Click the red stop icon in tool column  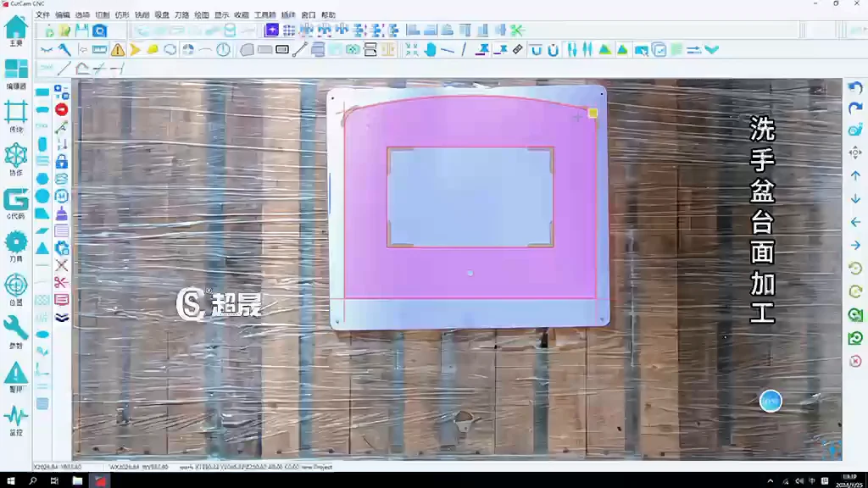click(x=61, y=109)
